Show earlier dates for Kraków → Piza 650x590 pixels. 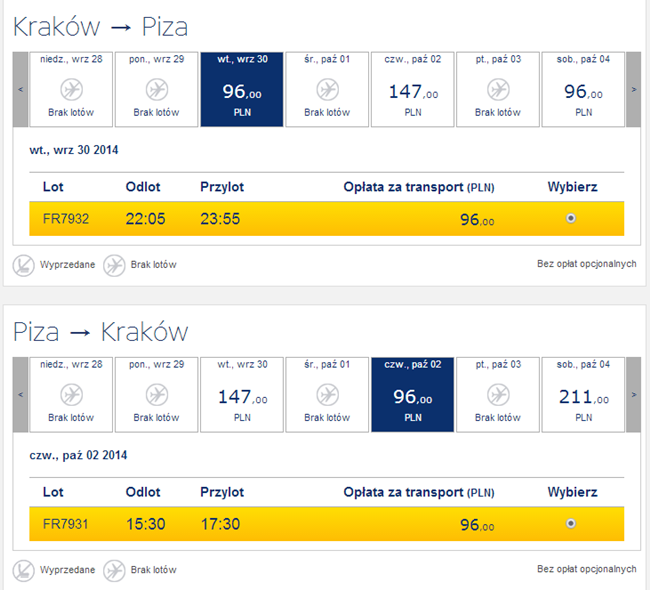pos(21,89)
